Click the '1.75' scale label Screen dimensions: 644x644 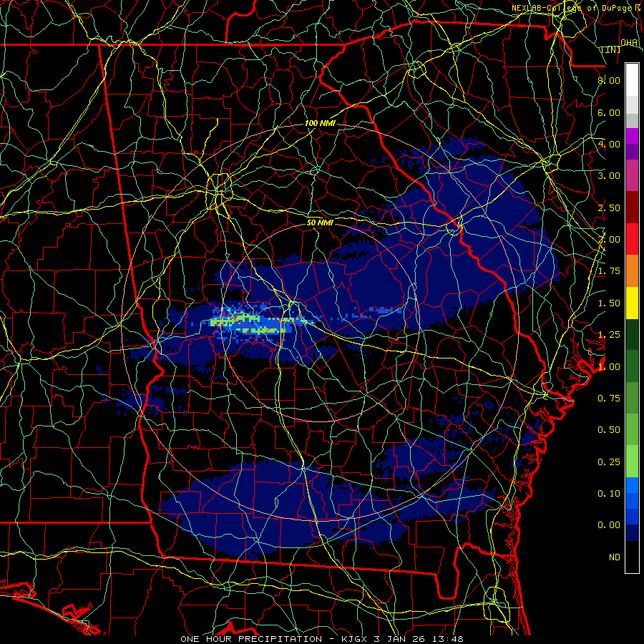[609, 271]
